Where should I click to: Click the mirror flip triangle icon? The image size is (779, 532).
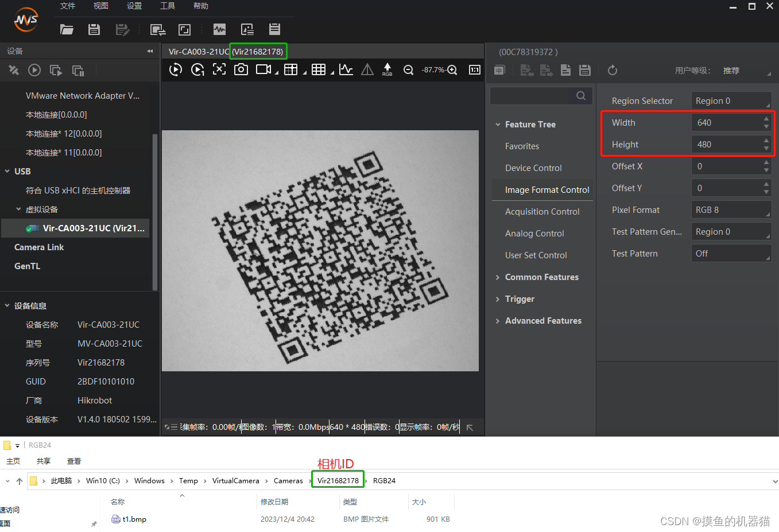367,69
